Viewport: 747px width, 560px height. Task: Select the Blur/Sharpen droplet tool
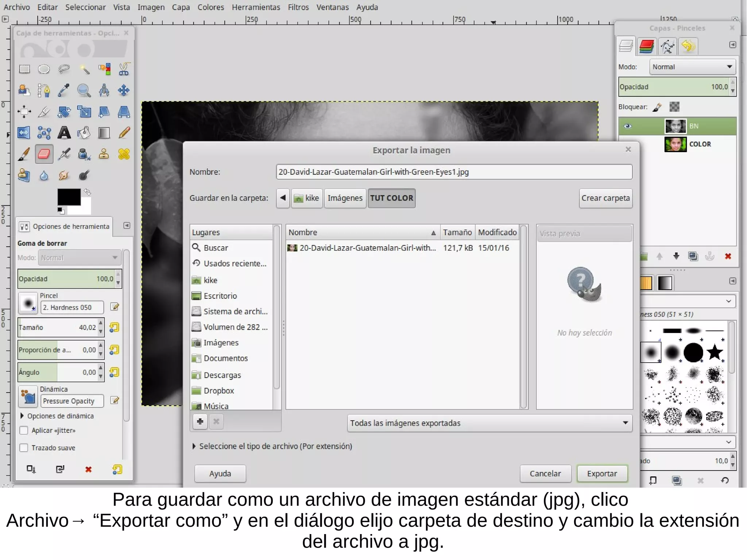(44, 175)
